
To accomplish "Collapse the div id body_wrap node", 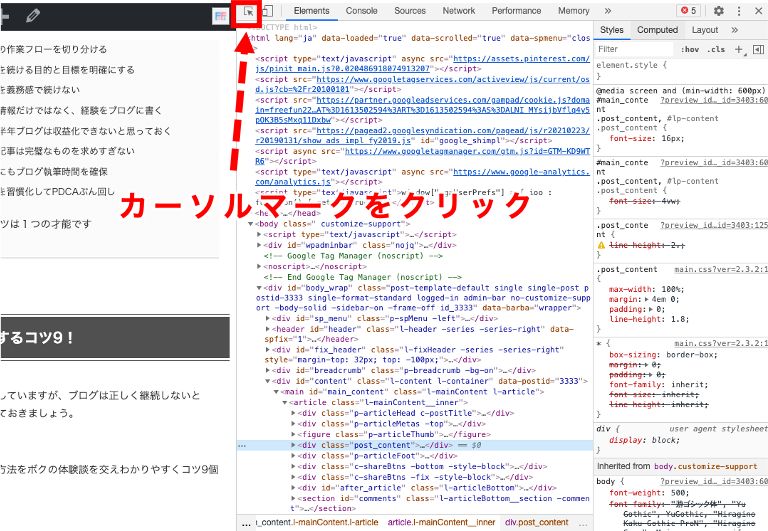I will pos(259,288).
